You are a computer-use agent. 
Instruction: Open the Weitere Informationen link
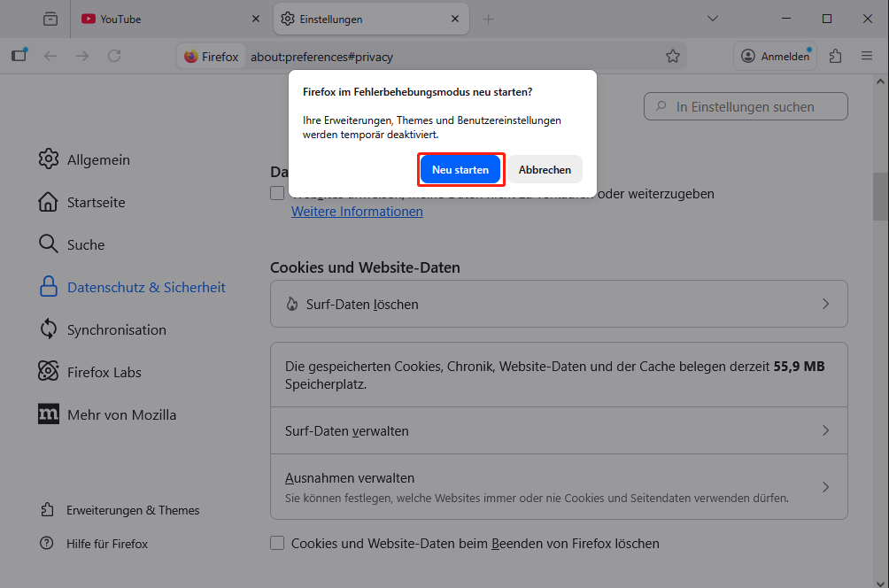[x=357, y=211]
